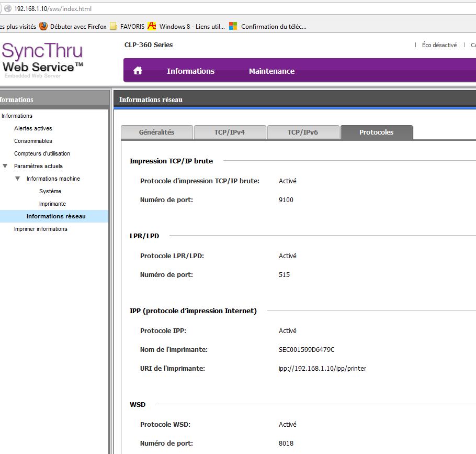The image size is (476, 454).
Task: Open the 'Windows 8 - Liens util...' bookmark
Action: click(186, 26)
